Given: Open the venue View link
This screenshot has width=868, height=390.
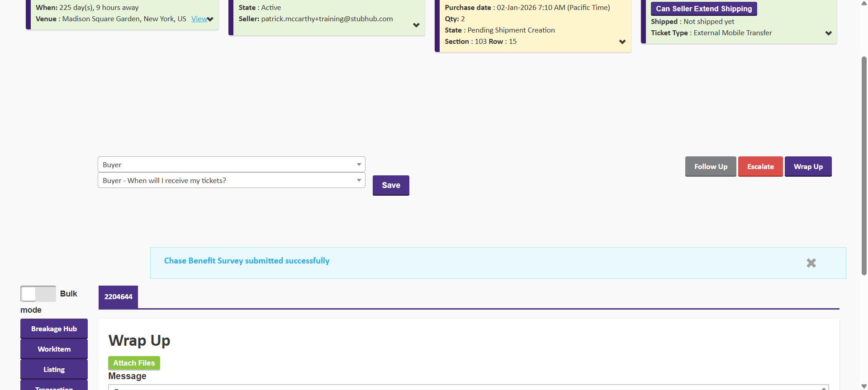Looking at the screenshot, I should [x=199, y=19].
